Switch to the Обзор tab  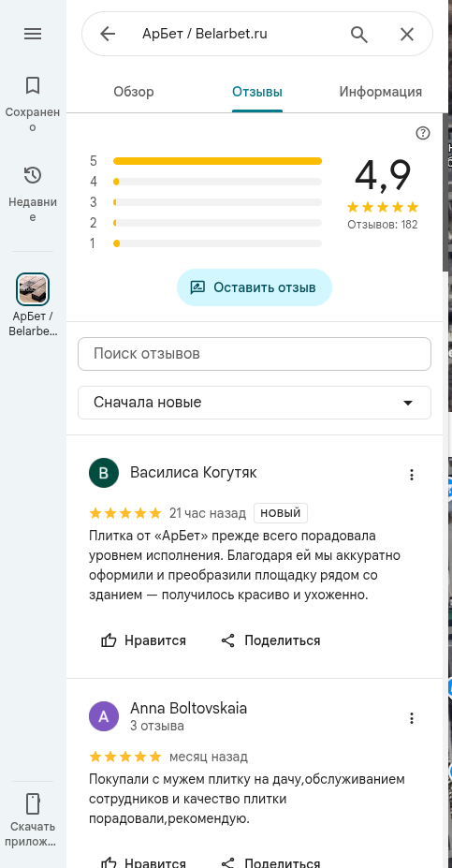pyautogui.click(x=134, y=92)
